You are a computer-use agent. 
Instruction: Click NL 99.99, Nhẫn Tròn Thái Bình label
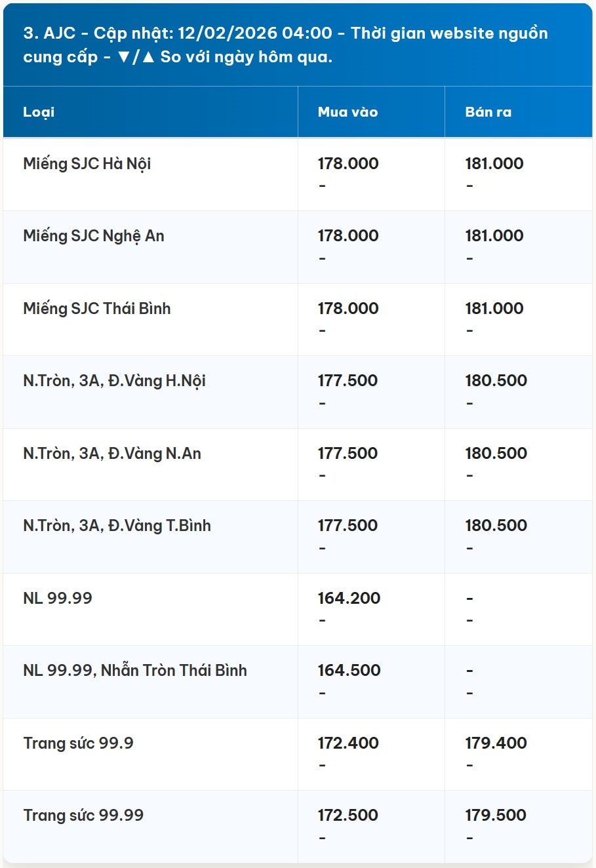(x=135, y=670)
